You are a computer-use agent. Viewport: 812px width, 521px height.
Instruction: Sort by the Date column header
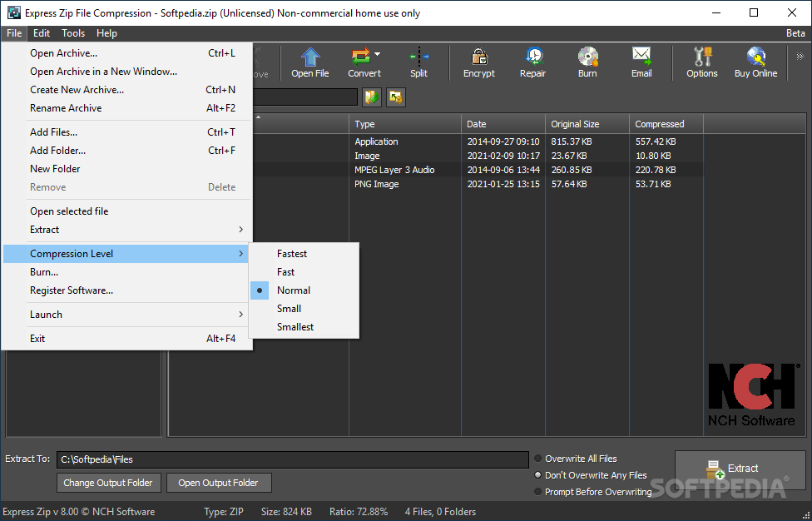503,124
